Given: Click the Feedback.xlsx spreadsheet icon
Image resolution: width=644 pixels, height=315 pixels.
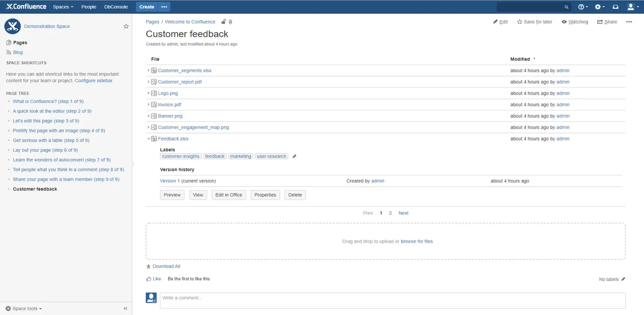Looking at the screenshot, I should pyautogui.click(x=154, y=138).
